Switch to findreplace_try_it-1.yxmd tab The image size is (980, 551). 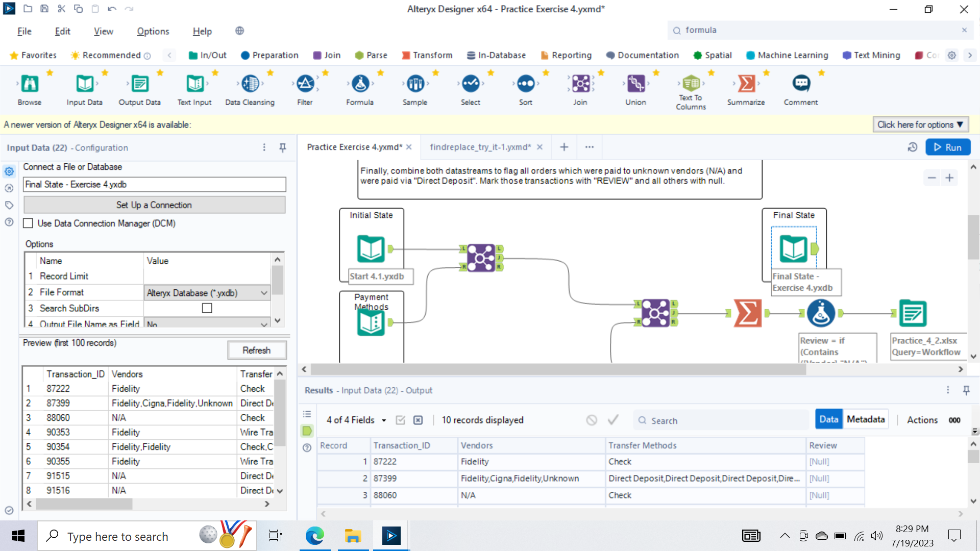480,147
